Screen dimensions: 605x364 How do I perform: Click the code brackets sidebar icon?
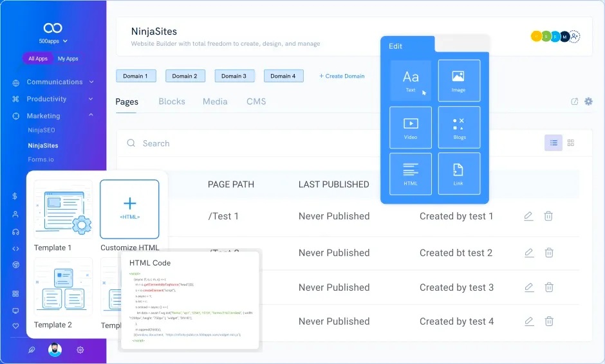pos(16,249)
